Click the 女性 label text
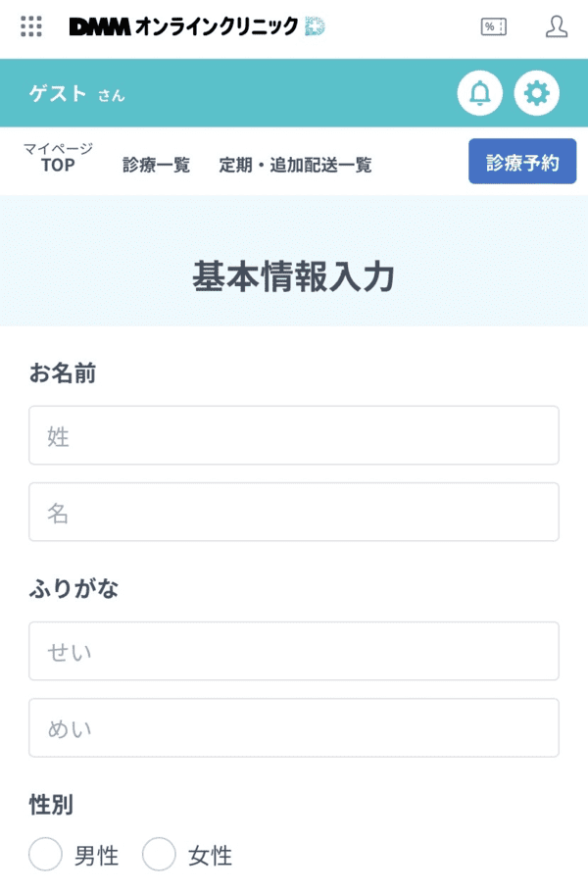Screen dimensions: 588x891 pos(210,856)
